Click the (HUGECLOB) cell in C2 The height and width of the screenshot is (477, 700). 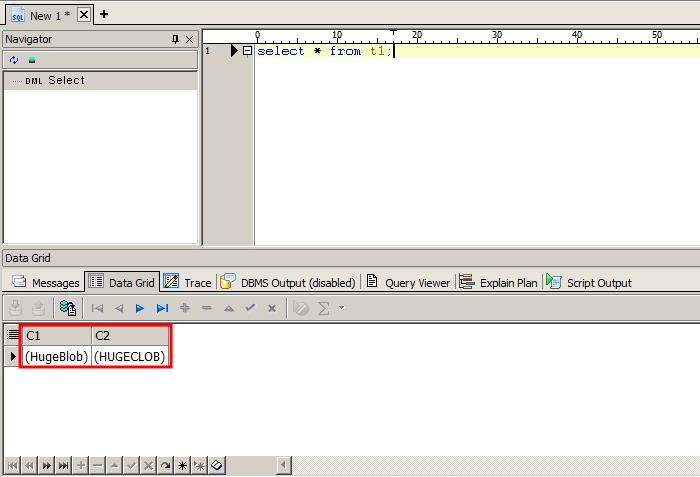129,356
